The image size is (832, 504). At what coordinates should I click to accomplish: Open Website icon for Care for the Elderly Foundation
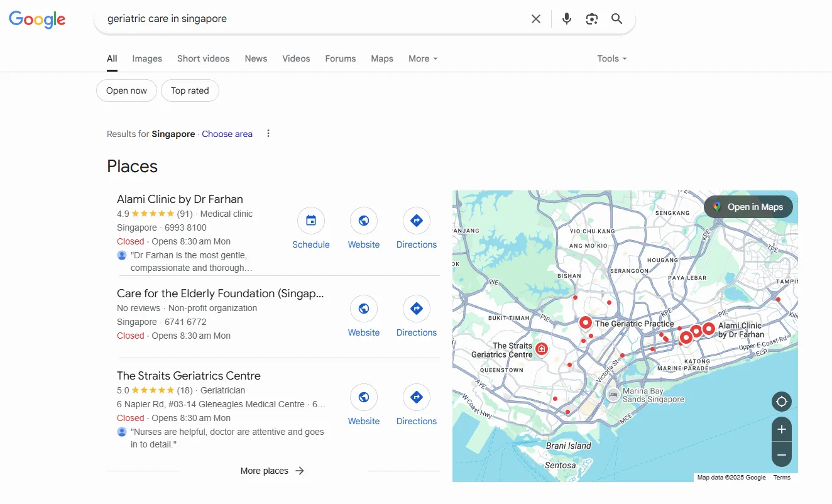[364, 309]
